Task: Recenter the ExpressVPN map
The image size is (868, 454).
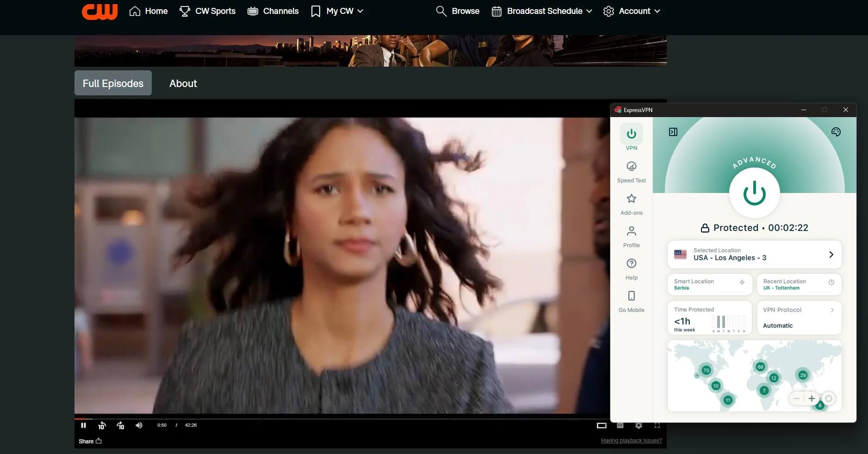Action: [829, 398]
